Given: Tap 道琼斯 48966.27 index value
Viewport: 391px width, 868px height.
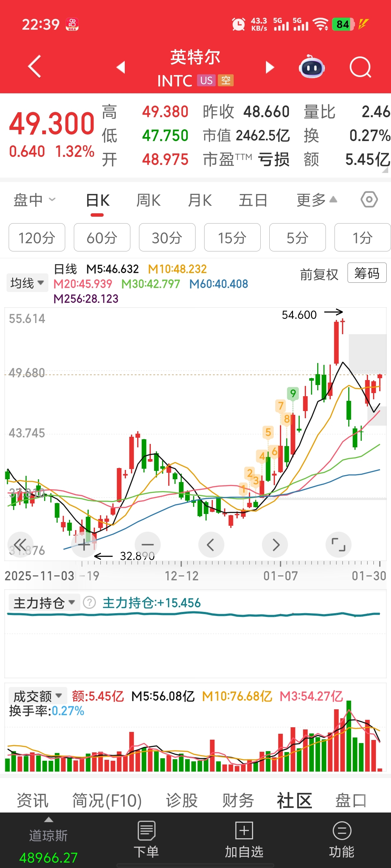Looking at the screenshot, I should click(49, 857).
